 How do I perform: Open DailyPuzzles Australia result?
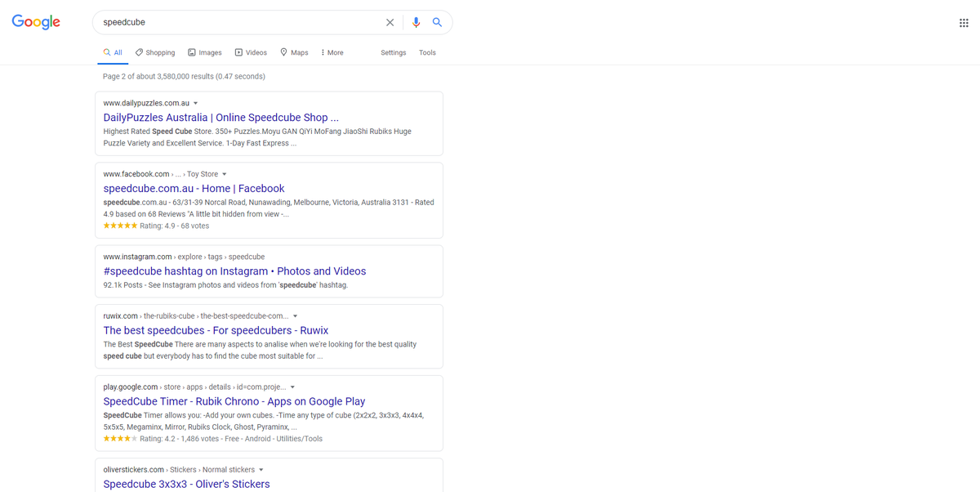coord(221,118)
